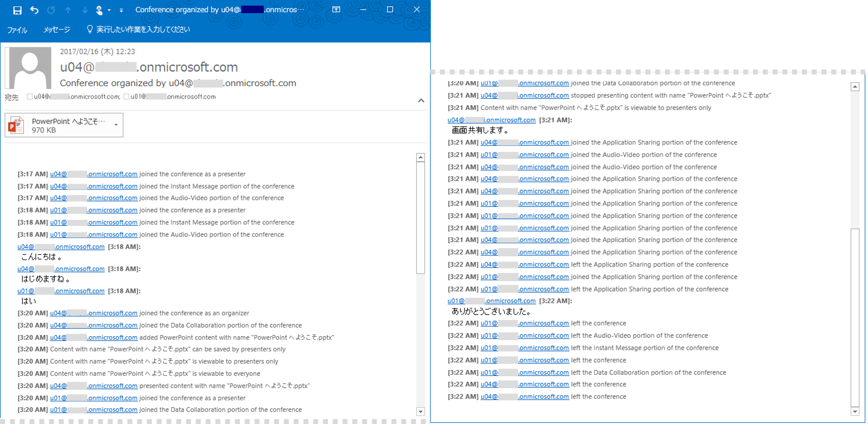
Task: Click u04 link in 3:17 joined as presenter row
Action: pyautogui.click(x=94, y=174)
